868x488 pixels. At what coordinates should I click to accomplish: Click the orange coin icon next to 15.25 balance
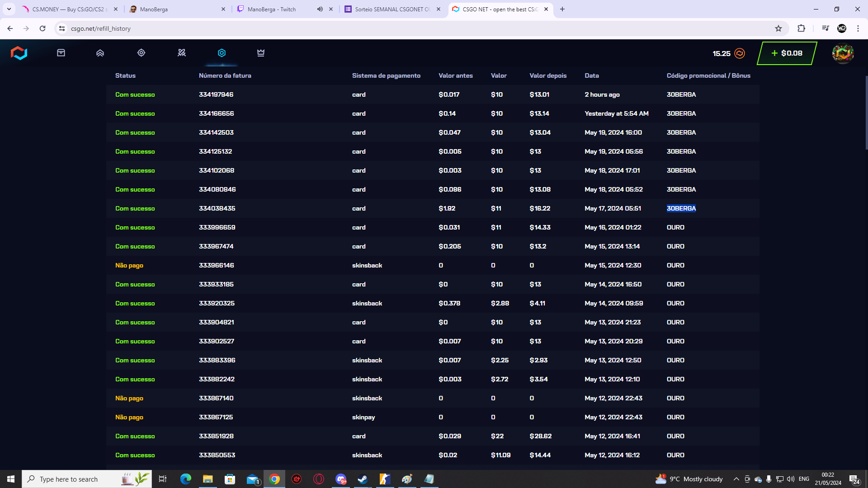(x=740, y=53)
